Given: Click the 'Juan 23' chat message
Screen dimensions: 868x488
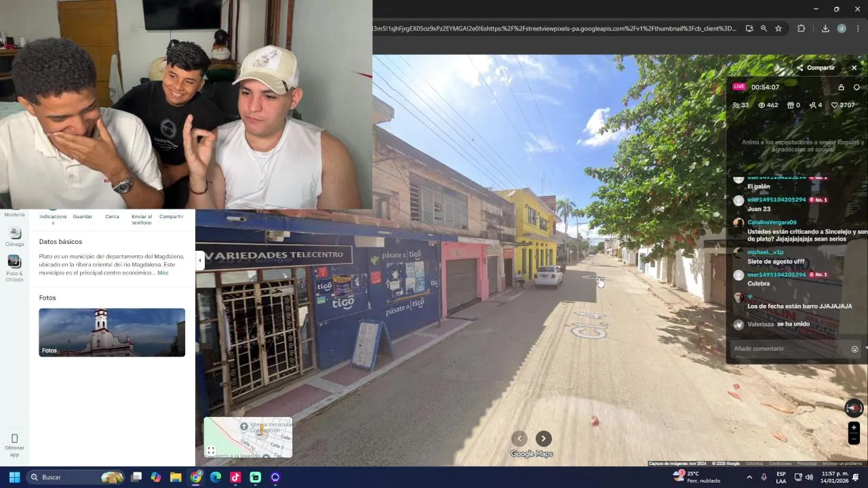Looking at the screenshot, I should pos(759,209).
